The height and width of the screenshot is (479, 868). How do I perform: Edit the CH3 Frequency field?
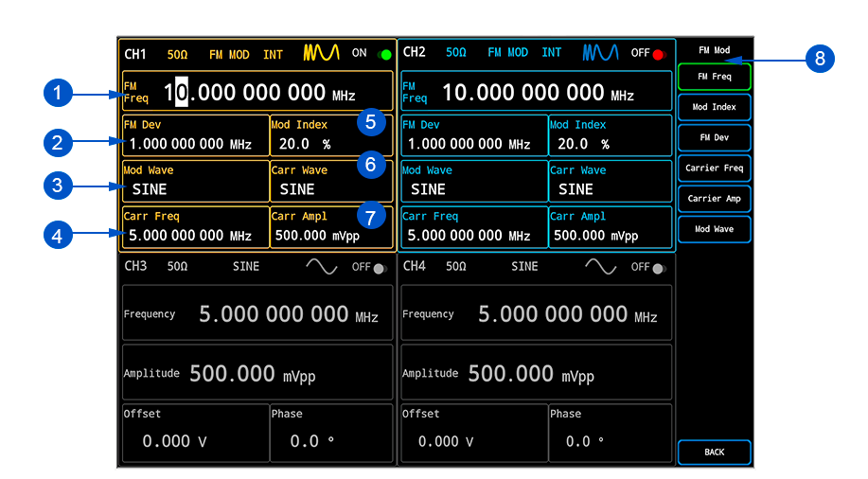click(257, 313)
